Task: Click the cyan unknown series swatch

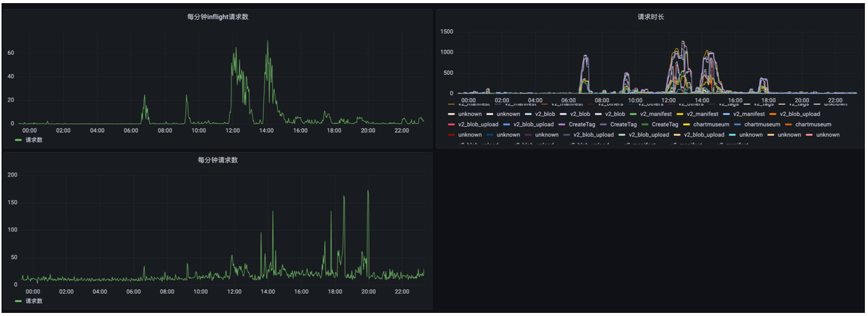Action: (732, 135)
